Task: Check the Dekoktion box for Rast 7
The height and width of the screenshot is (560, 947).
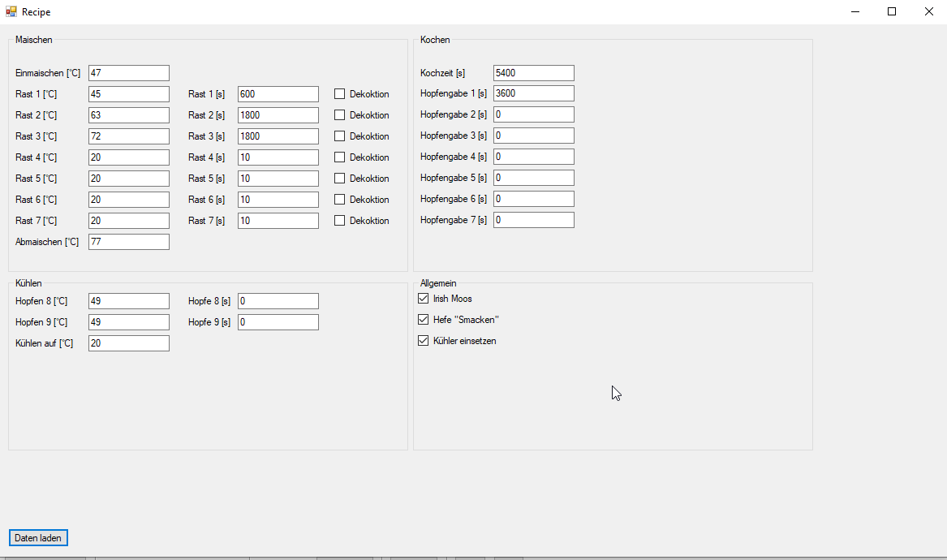Action: (x=340, y=221)
